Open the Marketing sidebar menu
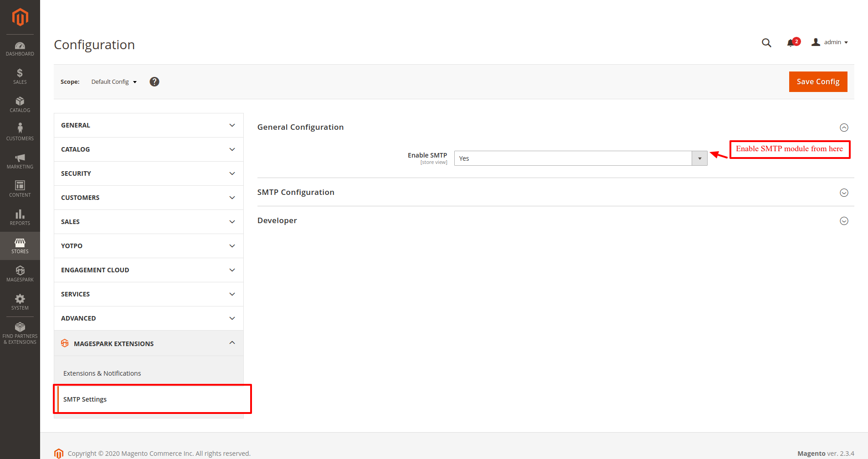 [20, 161]
